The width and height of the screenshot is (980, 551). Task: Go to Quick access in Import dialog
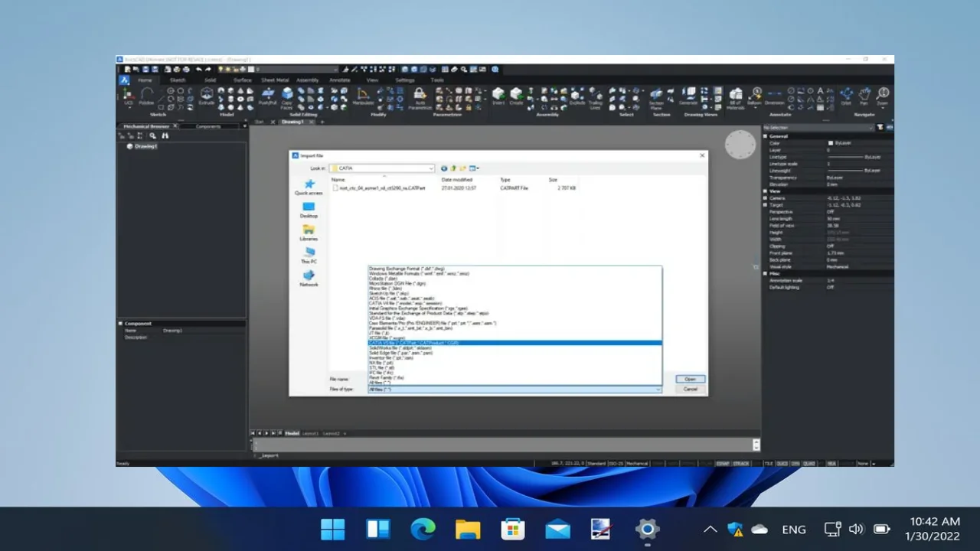click(309, 187)
